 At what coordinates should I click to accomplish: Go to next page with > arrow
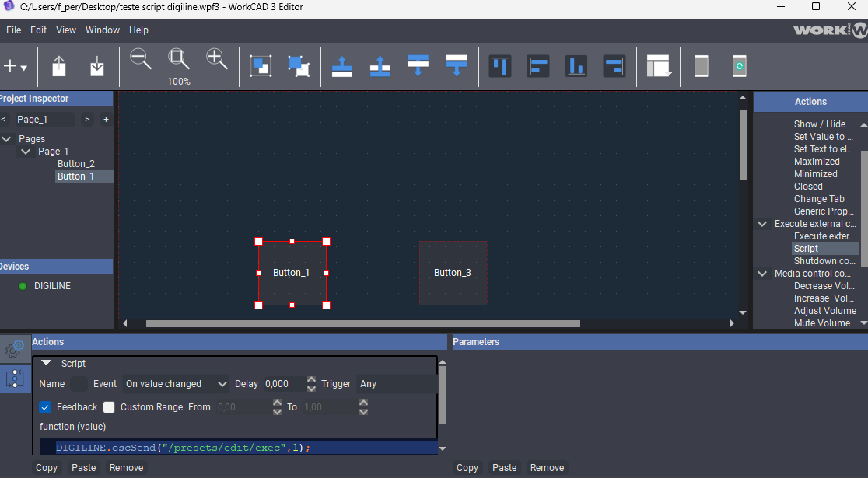pos(87,120)
